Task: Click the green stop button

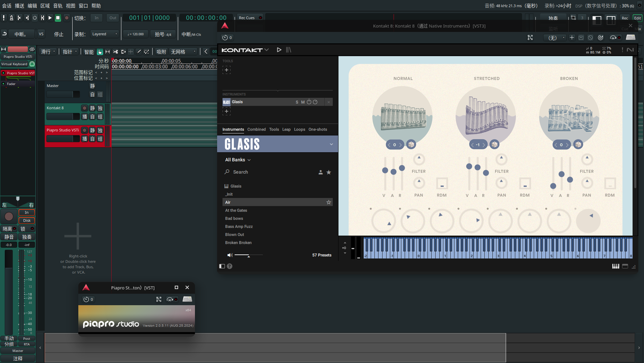Action: coord(58,18)
